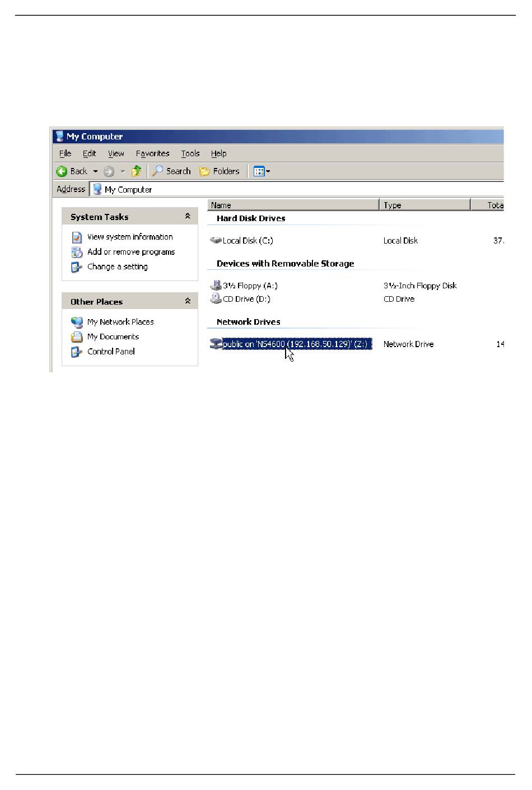Collapse the Other Places panel
Image resolution: width=532 pixels, height=790 pixels.
(x=188, y=301)
